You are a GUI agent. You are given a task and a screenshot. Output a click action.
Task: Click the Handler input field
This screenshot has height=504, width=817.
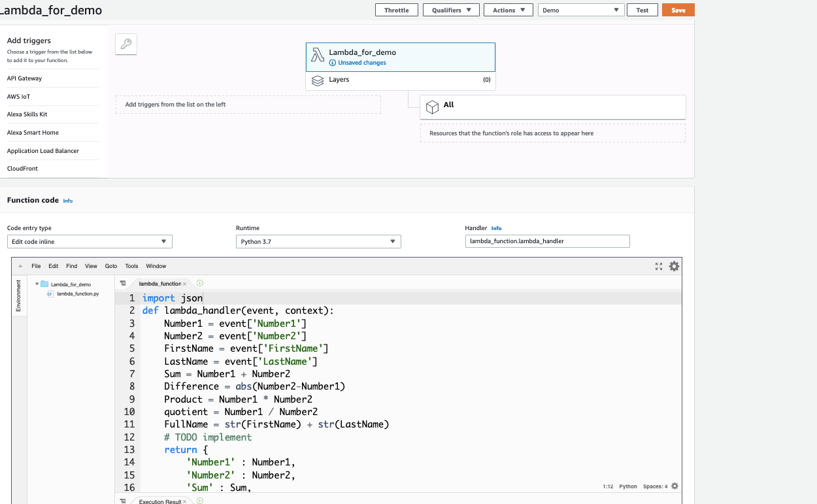(547, 241)
